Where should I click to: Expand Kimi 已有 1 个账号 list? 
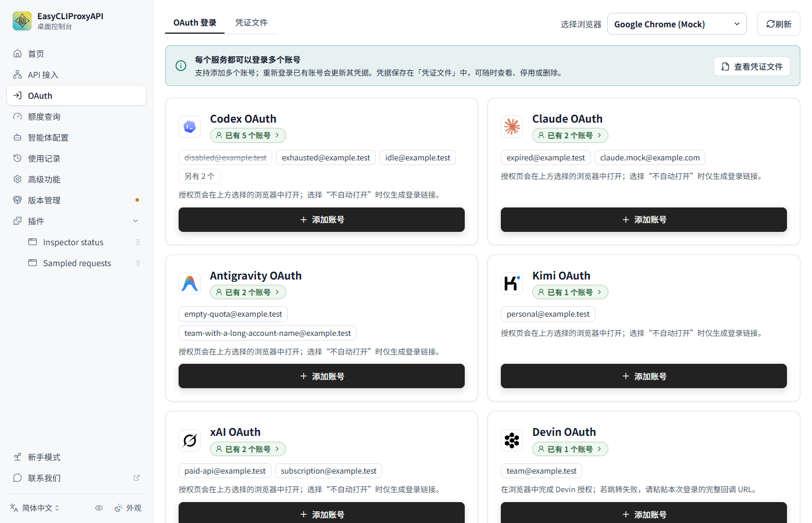pyautogui.click(x=570, y=292)
